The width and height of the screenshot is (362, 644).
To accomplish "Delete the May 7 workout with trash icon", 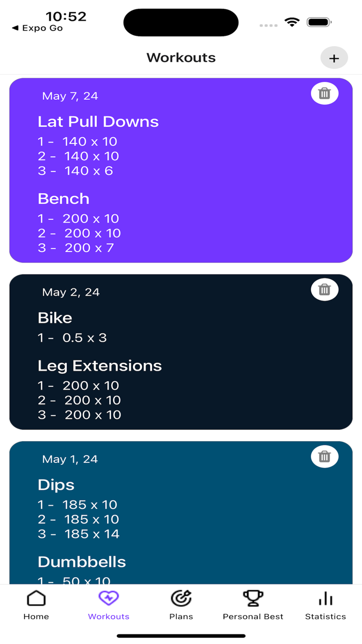I will tap(324, 93).
